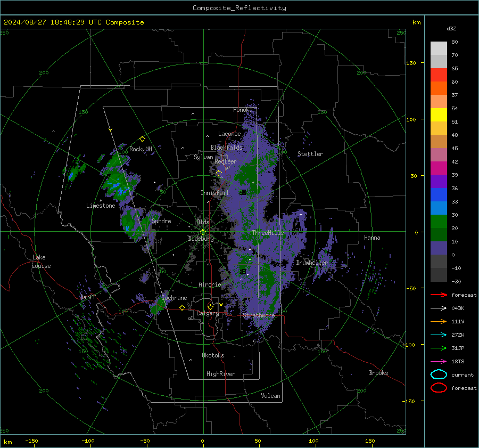Click the green 31JP arrow in legend
The height and width of the screenshot is (448, 479).
(x=439, y=348)
